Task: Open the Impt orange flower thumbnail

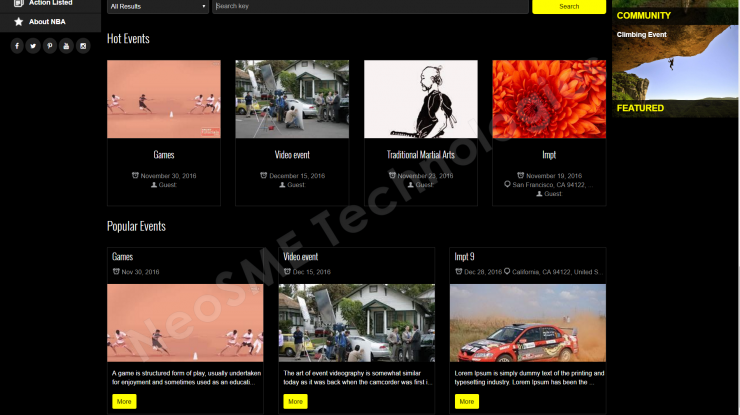Action: (x=549, y=99)
